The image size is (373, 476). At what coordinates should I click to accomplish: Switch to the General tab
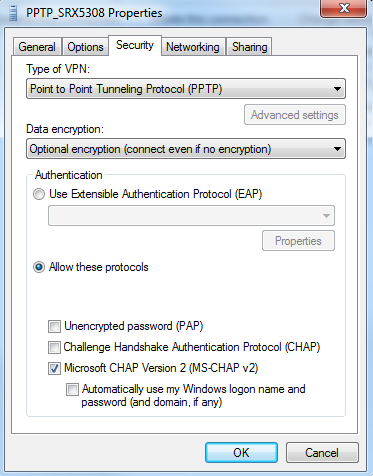(37, 47)
